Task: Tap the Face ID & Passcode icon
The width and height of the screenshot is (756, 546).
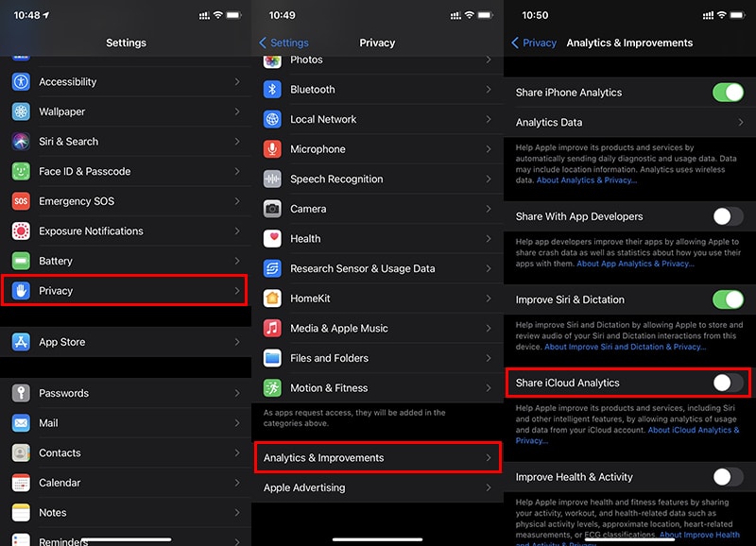Action: (21, 172)
